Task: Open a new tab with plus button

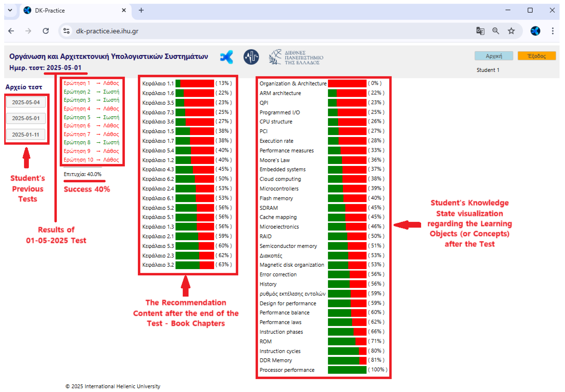Action: [141, 10]
